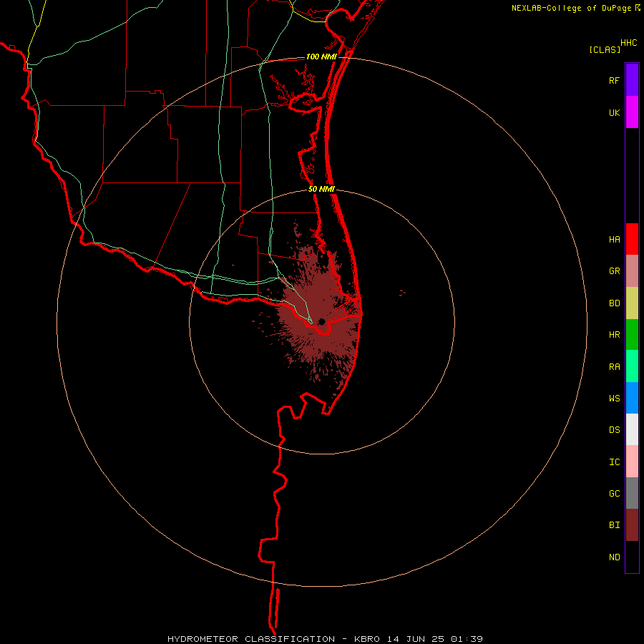Viewport: 644px width, 644px height.
Task: Click the IC legend label
Action: tap(614, 462)
